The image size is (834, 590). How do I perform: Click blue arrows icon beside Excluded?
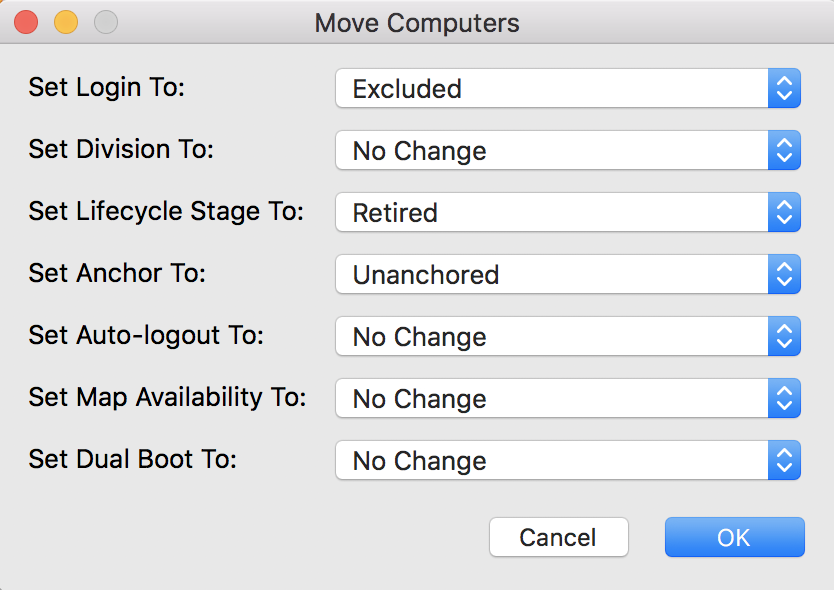784,89
